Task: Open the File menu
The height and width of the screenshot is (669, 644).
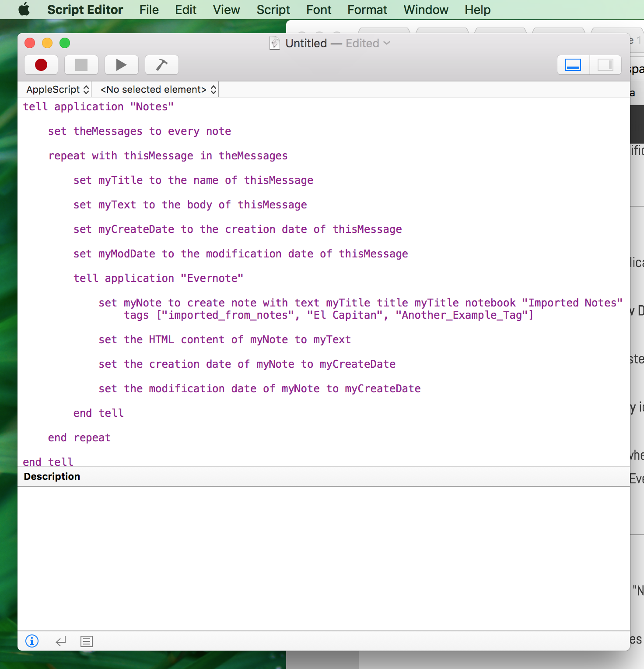Action: pyautogui.click(x=149, y=9)
